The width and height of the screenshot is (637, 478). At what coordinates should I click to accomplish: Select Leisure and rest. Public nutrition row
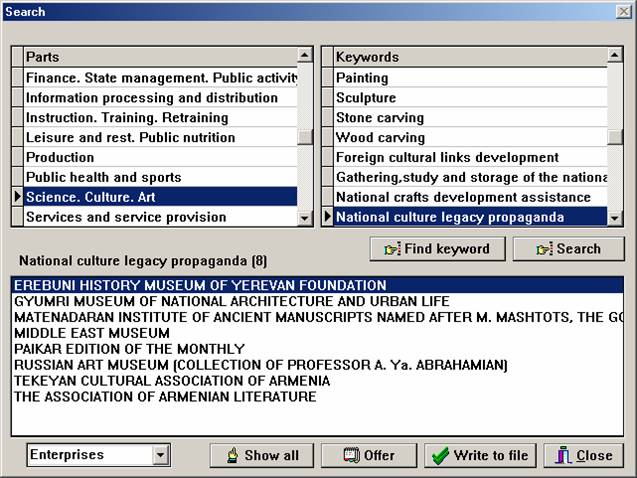[130, 137]
